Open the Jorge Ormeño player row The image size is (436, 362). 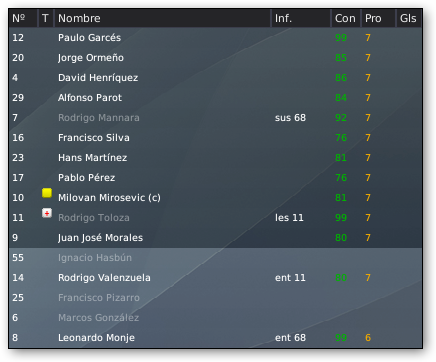pos(215,58)
